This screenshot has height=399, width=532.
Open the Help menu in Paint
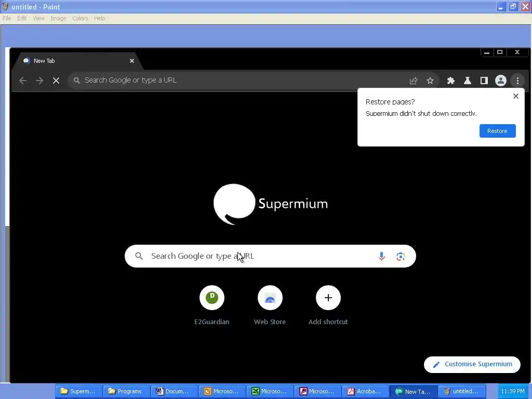point(99,18)
